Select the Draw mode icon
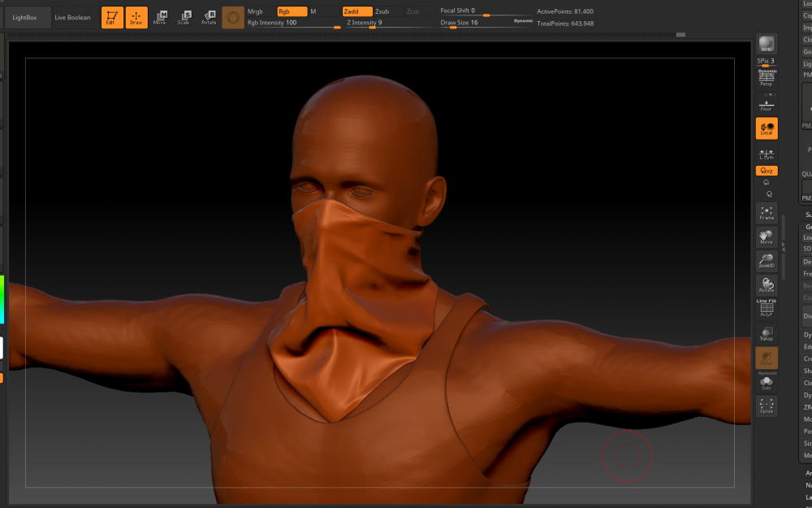 coord(136,17)
